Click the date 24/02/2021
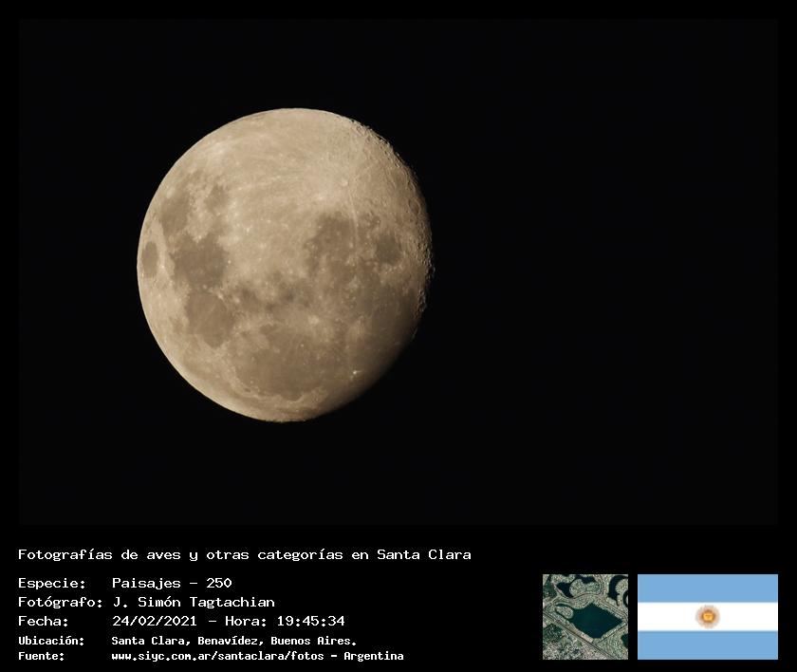Image resolution: width=797 pixels, height=672 pixels. 154,621
